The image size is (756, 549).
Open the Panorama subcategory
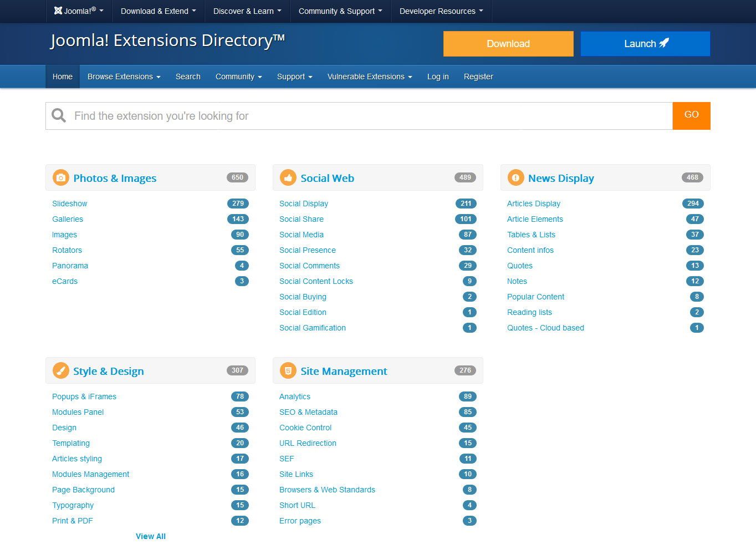(x=70, y=266)
